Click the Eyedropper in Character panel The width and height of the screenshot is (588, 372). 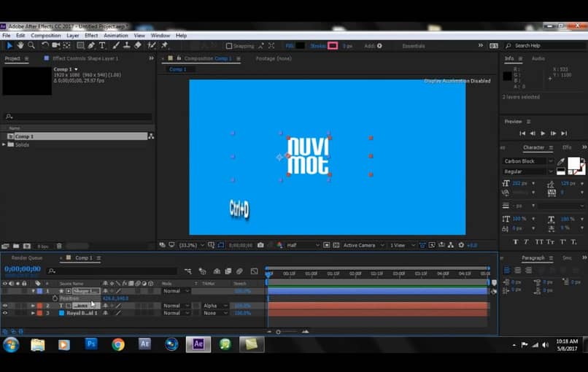[x=560, y=161]
